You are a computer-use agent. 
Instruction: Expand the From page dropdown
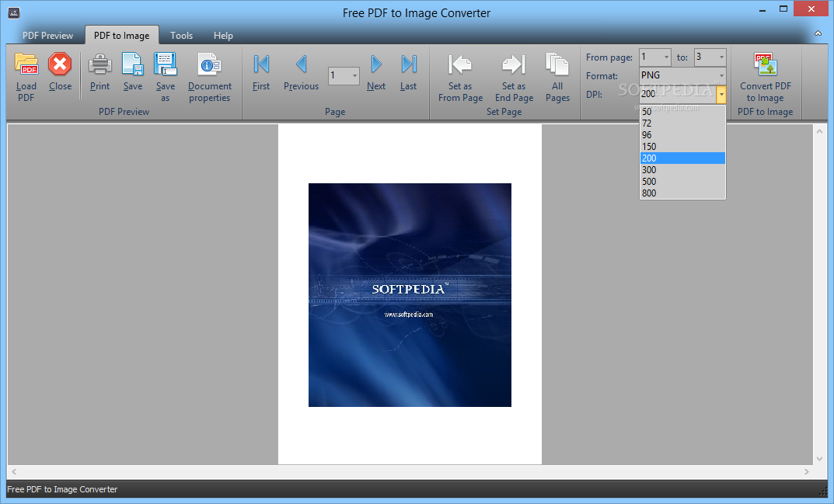click(x=666, y=57)
